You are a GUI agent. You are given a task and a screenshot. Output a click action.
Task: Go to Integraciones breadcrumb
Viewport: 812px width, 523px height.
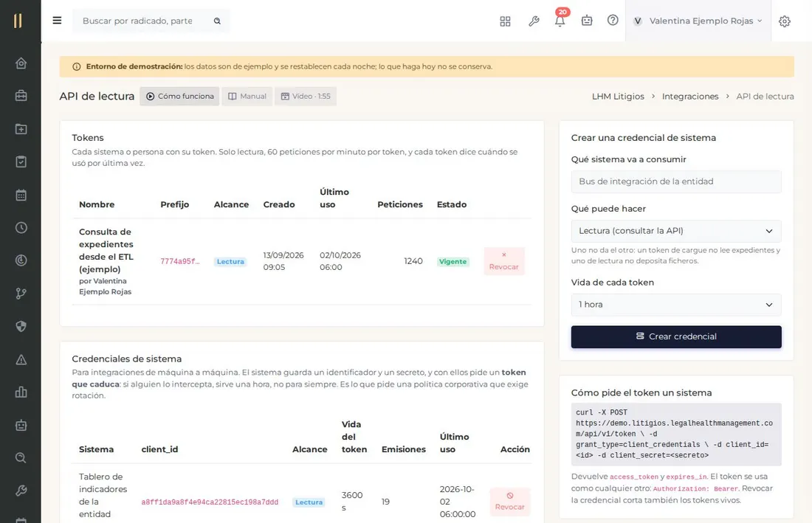pos(689,96)
